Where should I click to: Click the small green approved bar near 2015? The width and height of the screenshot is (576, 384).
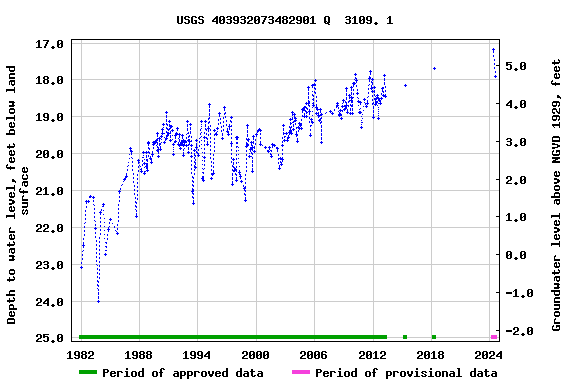tap(405, 337)
